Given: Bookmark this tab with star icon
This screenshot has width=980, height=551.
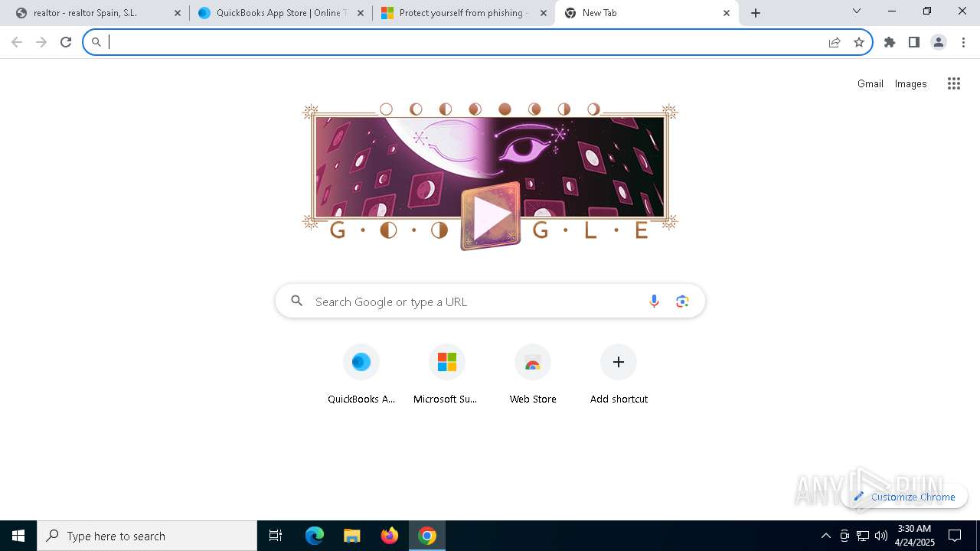Looking at the screenshot, I should click(859, 42).
